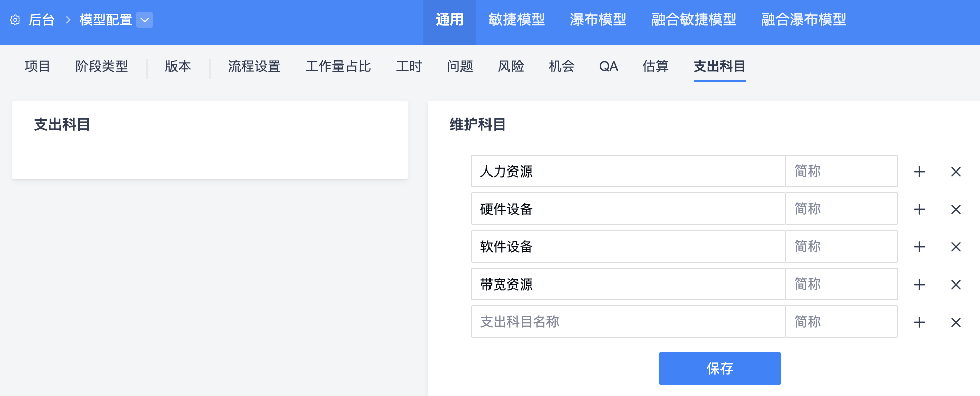The image size is (980, 396).
Task: Remove the 人力资源 row with its X icon
Action: coord(956,172)
